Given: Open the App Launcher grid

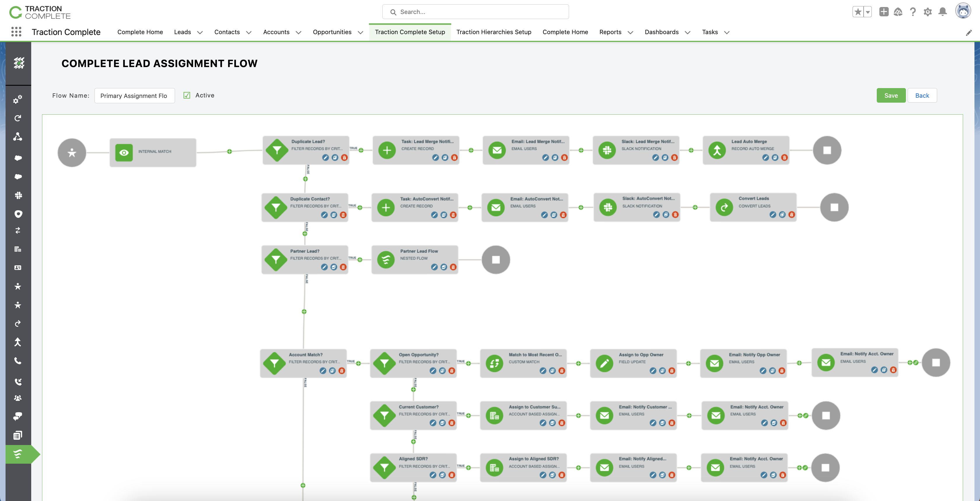Looking at the screenshot, I should (x=16, y=32).
